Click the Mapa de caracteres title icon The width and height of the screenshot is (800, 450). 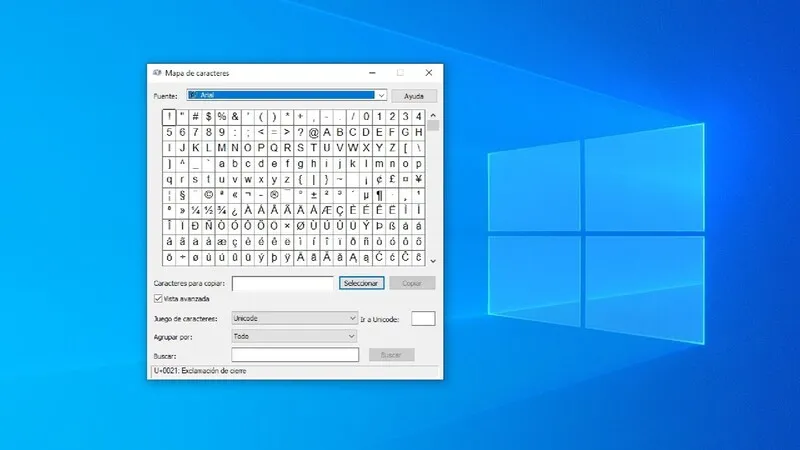pos(157,73)
